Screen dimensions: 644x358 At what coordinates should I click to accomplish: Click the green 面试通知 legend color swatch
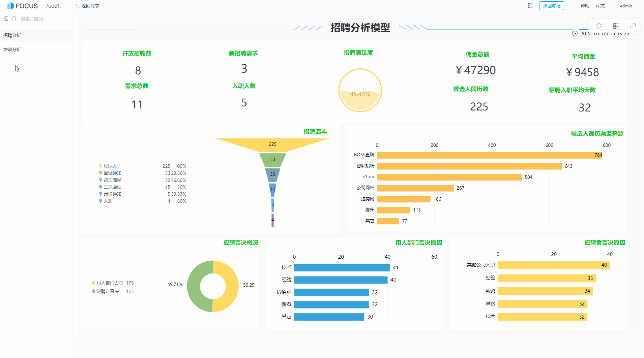(100, 173)
